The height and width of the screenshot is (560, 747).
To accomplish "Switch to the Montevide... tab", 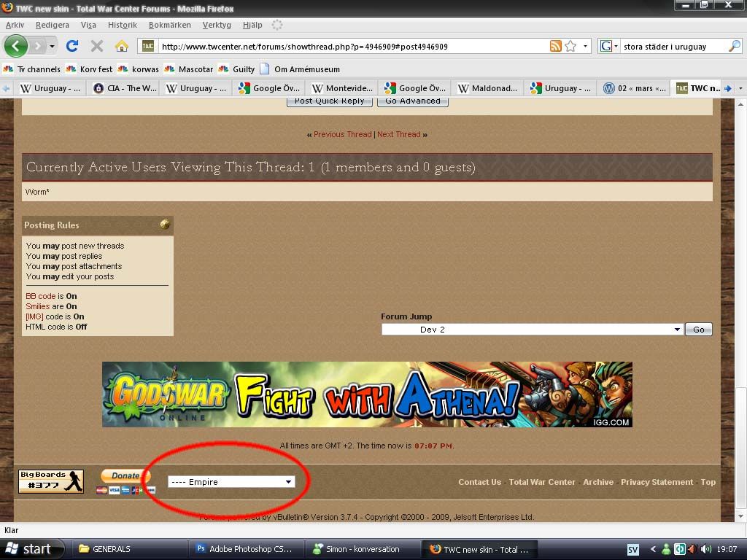I will coord(342,88).
